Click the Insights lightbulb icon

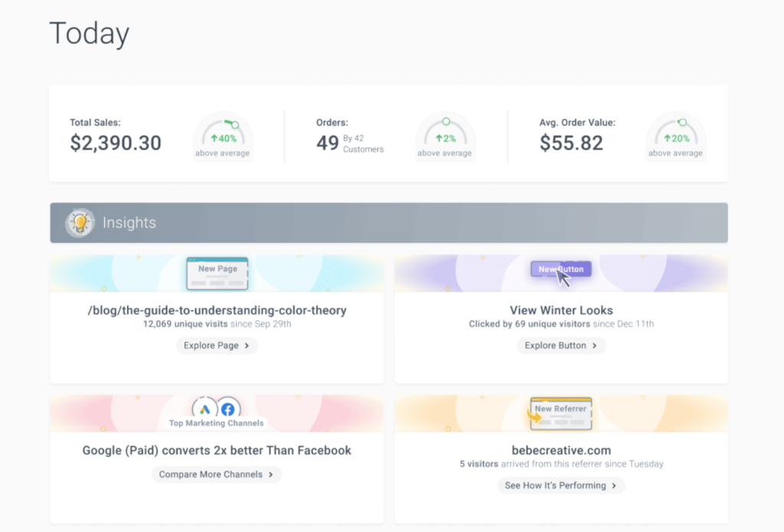pos(79,223)
